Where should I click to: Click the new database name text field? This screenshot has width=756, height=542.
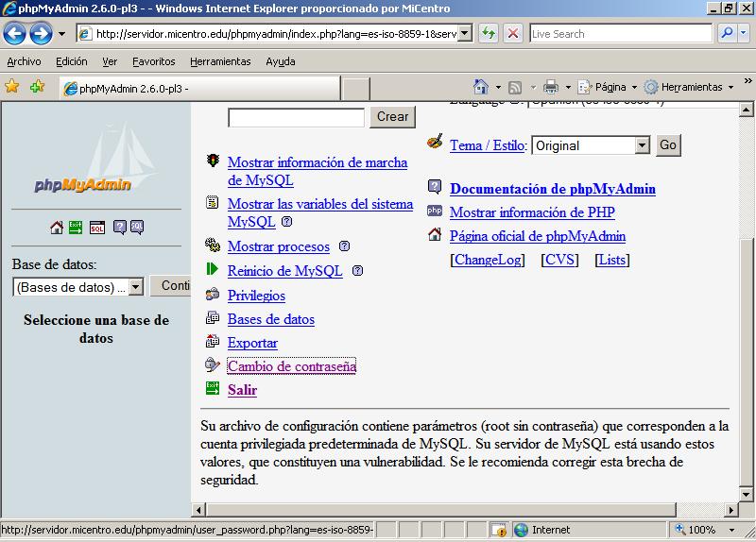click(x=296, y=117)
